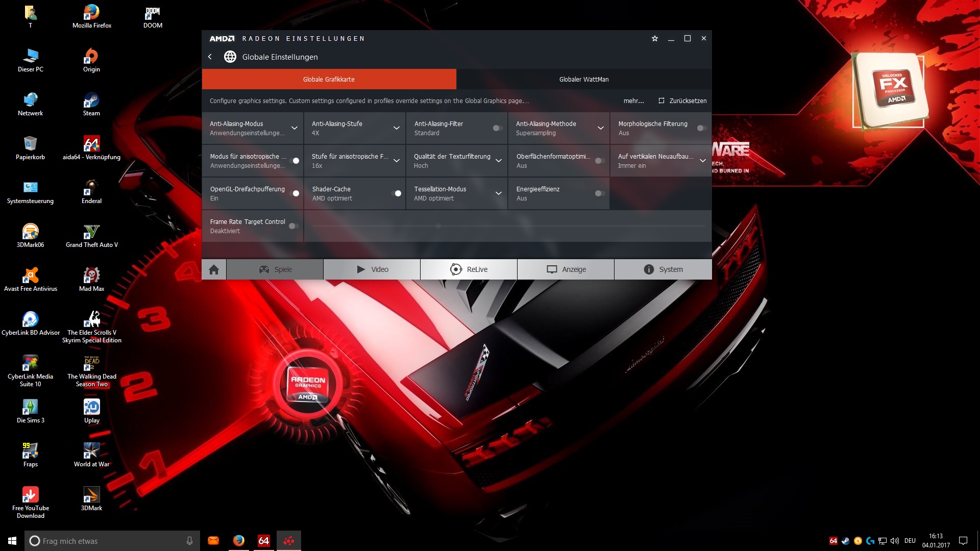This screenshot has height=551, width=980.
Task: Open the ReLive section
Action: click(x=469, y=269)
